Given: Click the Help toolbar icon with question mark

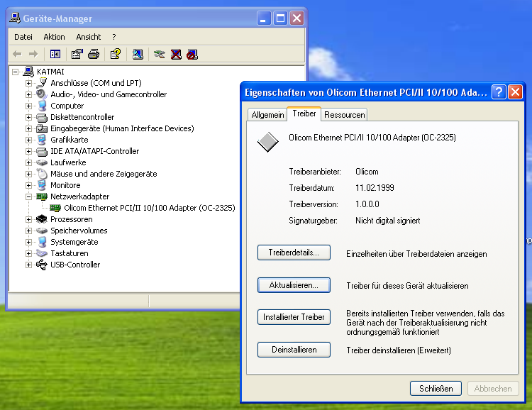Looking at the screenshot, I should (116, 54).
